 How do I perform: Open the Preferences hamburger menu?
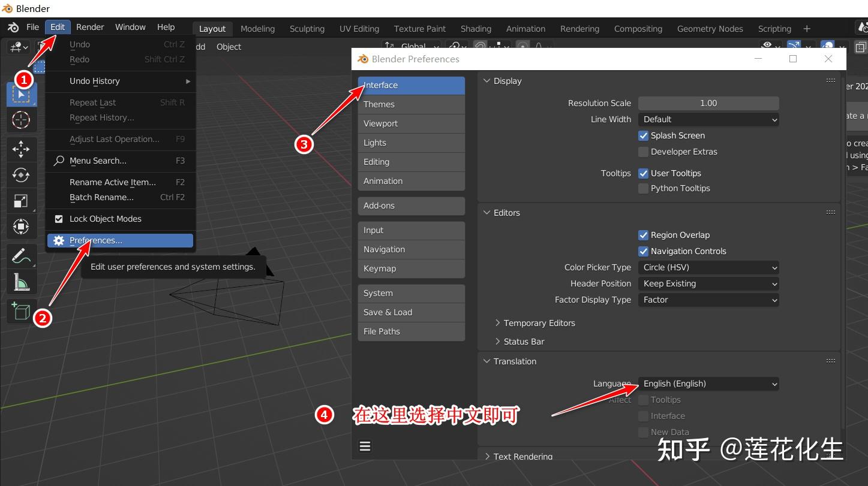click(x=365, y=446)
